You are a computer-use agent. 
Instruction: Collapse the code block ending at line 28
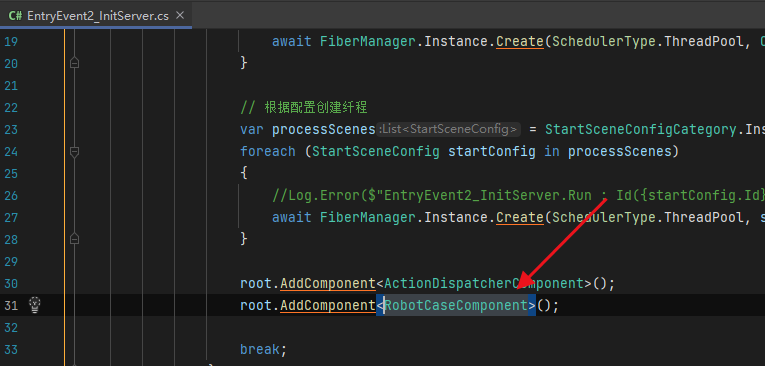74,239
